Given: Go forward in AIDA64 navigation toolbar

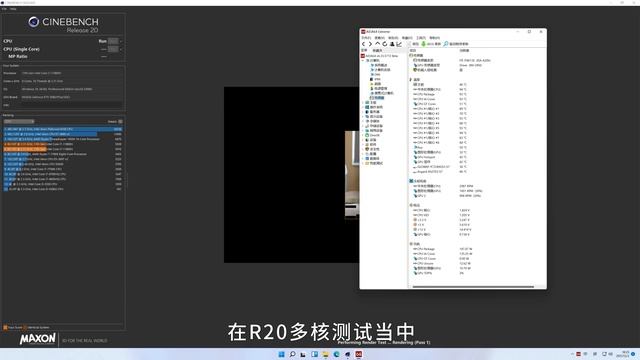Looking at the screenshot, I should pyautogui.click(x=370, y=44).
